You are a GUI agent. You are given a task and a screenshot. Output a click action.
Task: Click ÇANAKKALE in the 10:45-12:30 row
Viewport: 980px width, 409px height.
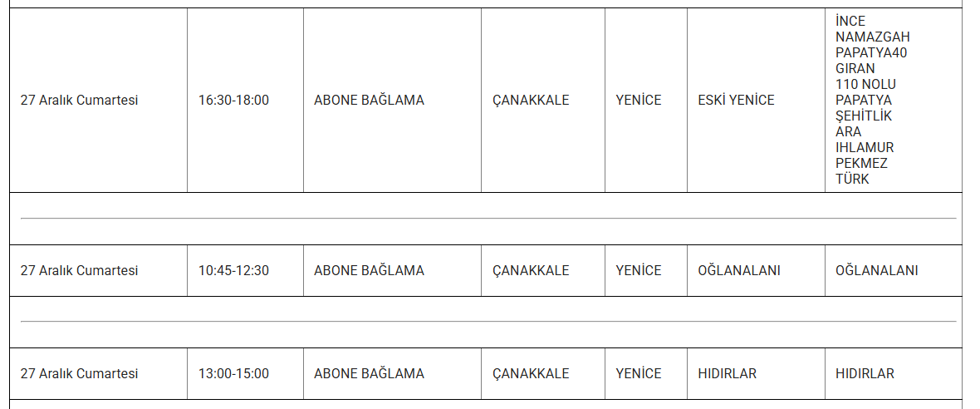531,271
